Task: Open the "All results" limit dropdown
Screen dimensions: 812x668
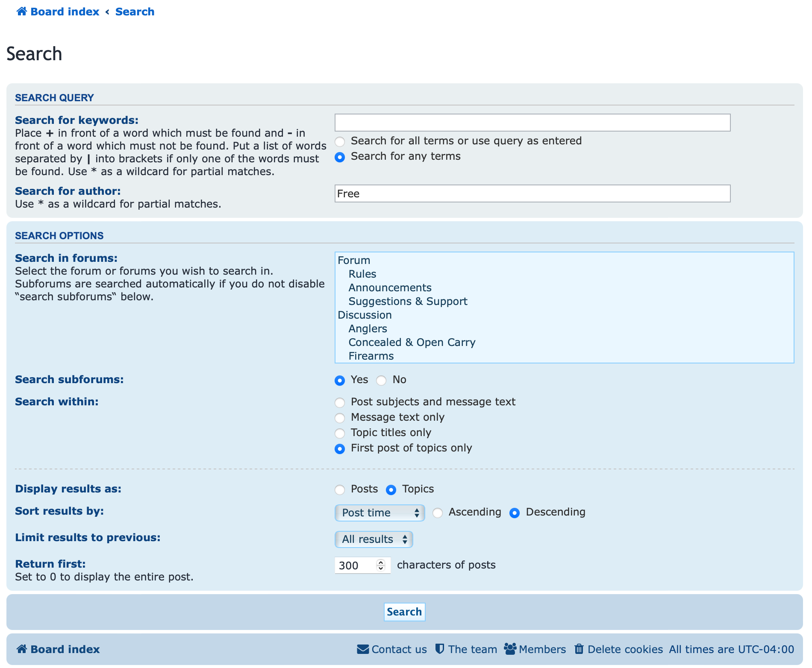Action: pyautogui.click(x=373, y=539)
